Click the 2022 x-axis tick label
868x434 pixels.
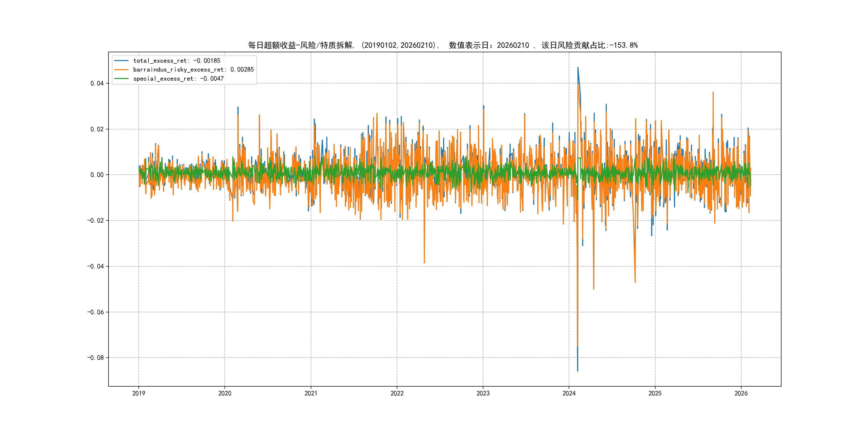pyautogui.click(x=397, y=393)
